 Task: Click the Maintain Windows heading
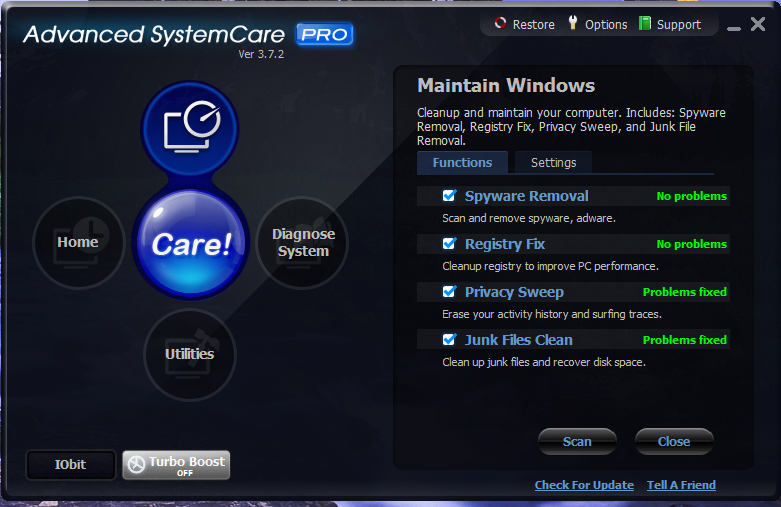(x=506, y=86)
